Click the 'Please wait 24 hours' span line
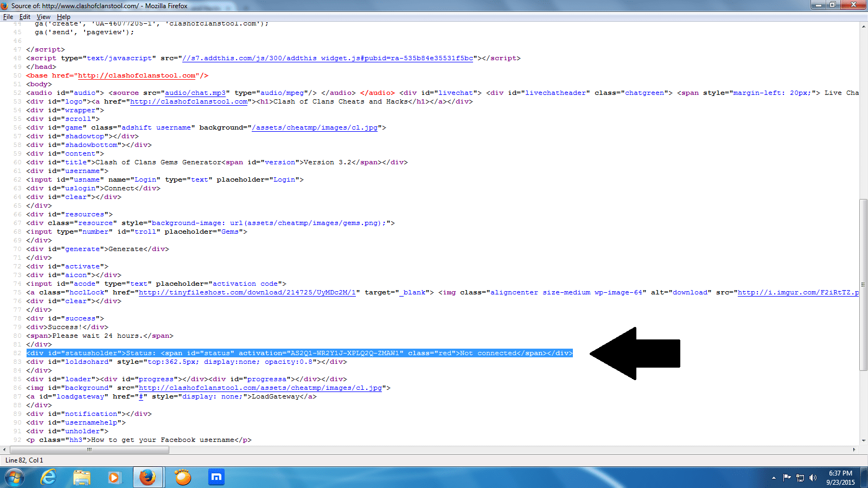The height and width of the screenshot is (488, 868). click(x=100, y=336)
